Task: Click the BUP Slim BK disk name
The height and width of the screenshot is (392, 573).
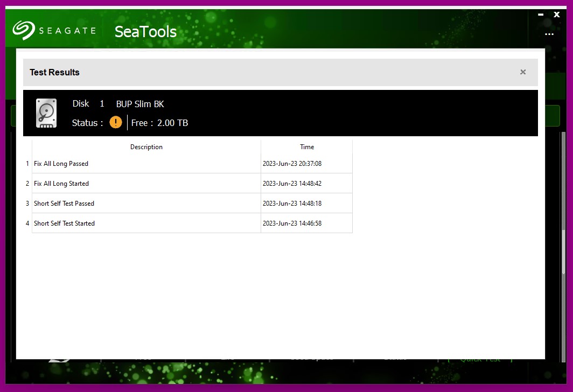Action: [140, 104]
